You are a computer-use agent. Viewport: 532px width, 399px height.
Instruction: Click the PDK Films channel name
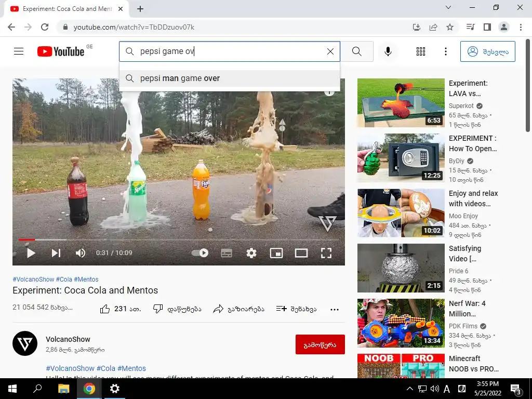pyautogui.click(x=463, y=326)
